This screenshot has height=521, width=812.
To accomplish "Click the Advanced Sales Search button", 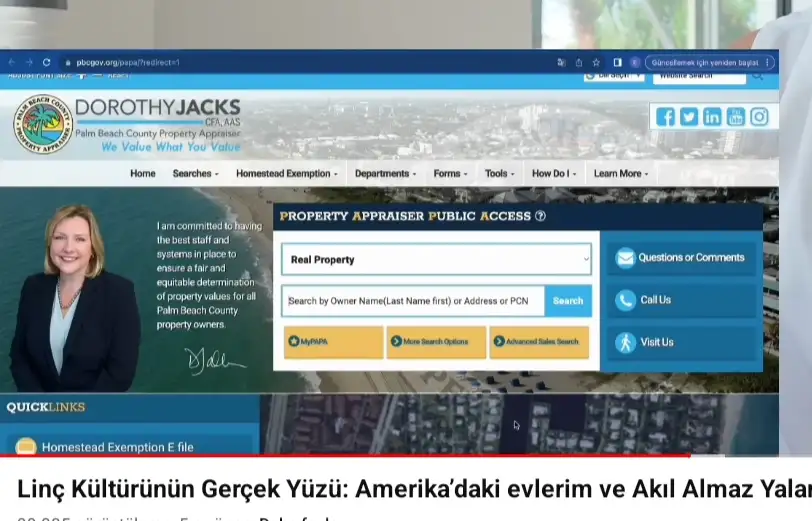I will click(x=539, y=342).
